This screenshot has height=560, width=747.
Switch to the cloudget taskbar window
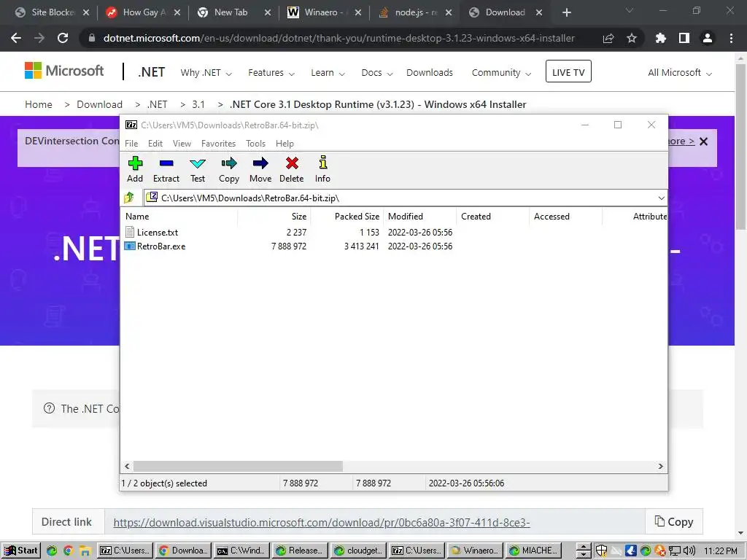pos(358,551)
